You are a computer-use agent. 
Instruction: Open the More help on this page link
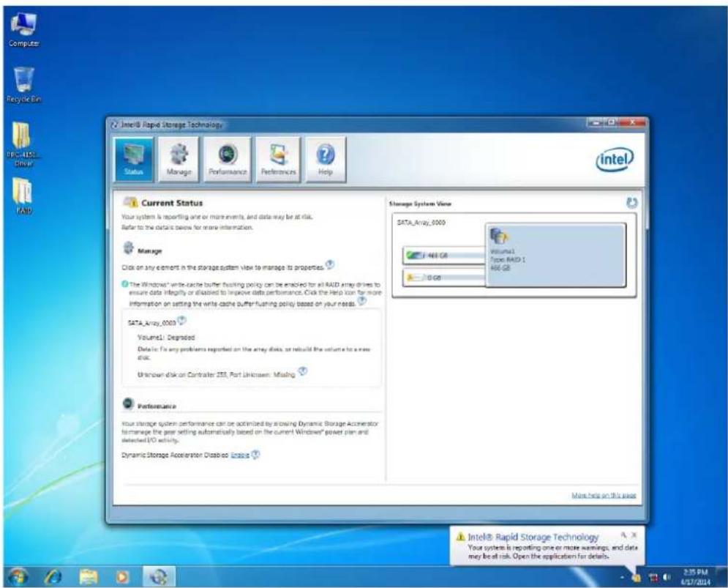click(604, 496)
